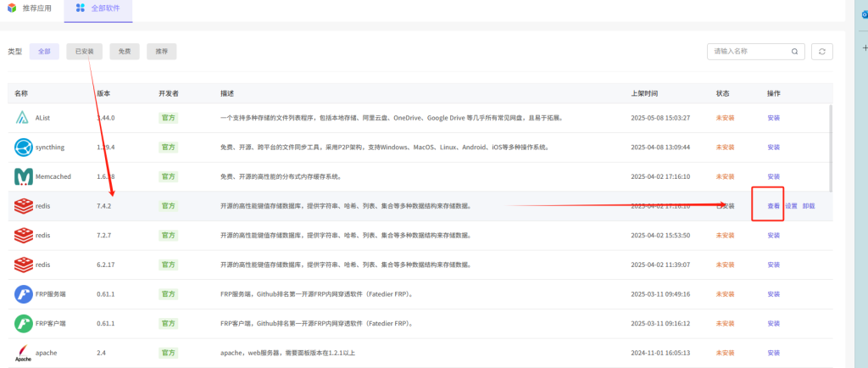868x368 pixels.
Task: Click the FRP服务端 name text
Action: click(52, 294)
